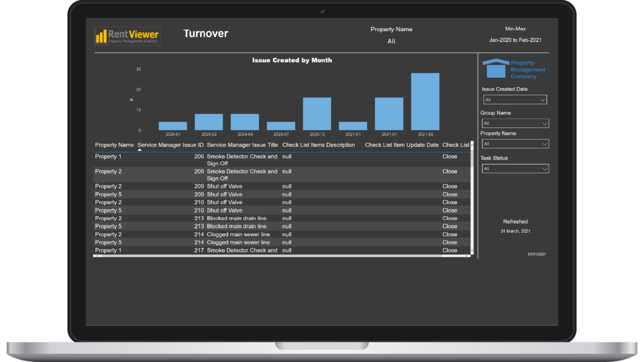This screenshot has height=362, width=644.
Task: Click the Issue Created by Month chart title
Action: click(292, 60)
